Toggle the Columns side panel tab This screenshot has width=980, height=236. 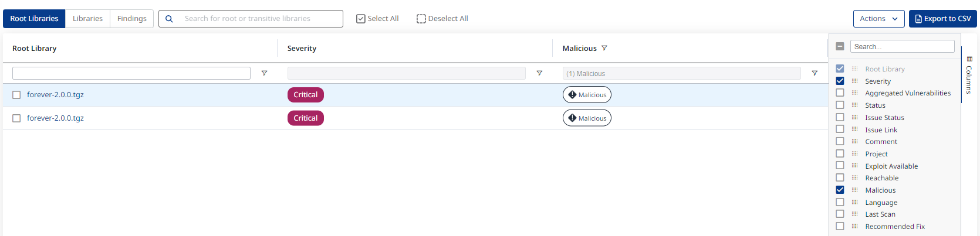(969, 75)
